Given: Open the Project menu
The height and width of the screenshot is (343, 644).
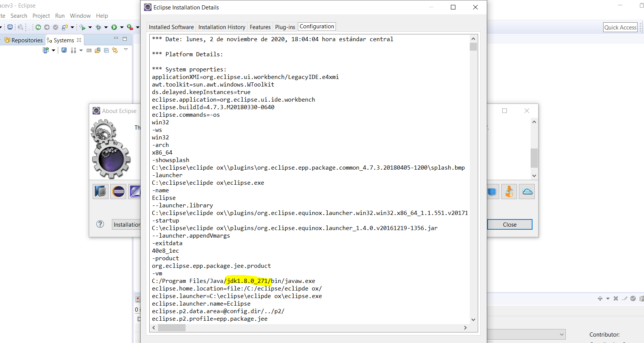Looking at the screenshot, I should 41,16.
